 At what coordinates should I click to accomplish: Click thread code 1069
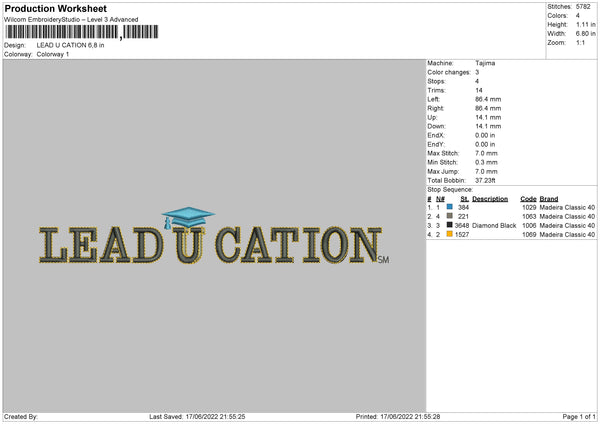(529, 235)
